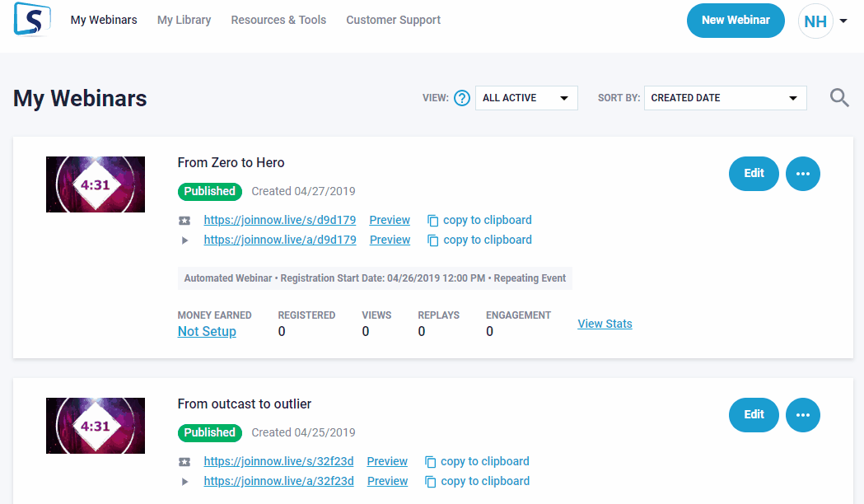Screen dimensions: 864x504
Task: Click the play icon beside a/32f23d
Action: click(x=184, y=482)
